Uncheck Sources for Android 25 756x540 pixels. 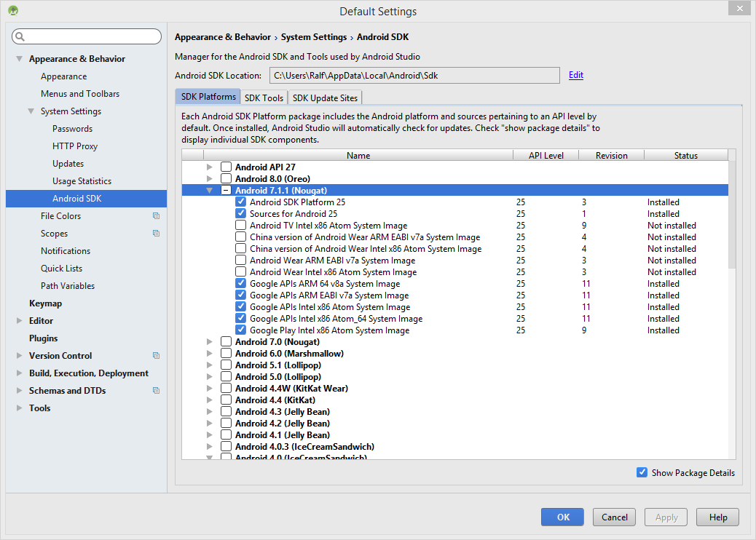tap(240, 213)
